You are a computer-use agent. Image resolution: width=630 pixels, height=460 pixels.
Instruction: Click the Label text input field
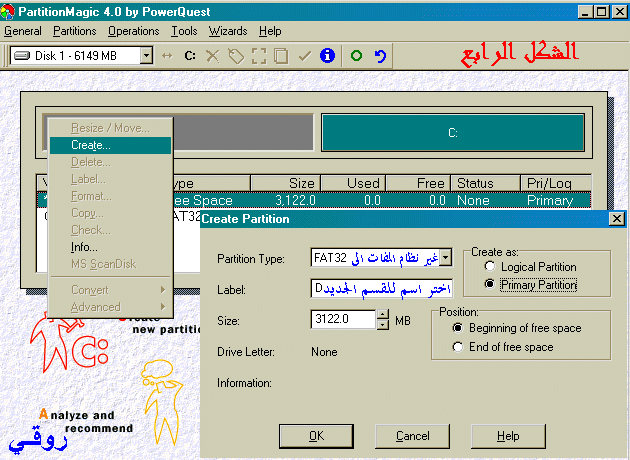382,288
